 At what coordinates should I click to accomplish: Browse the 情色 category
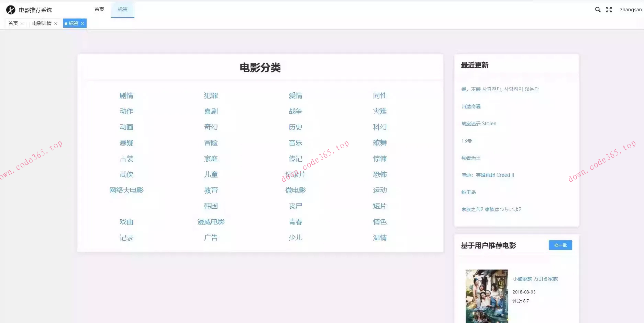point(380,222)
